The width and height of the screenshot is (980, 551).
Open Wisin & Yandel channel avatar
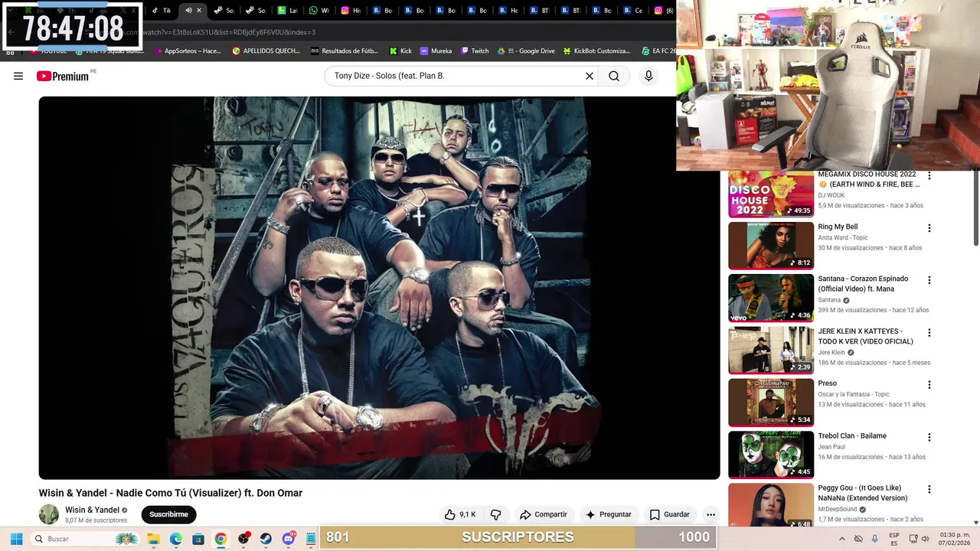point(49,514)
